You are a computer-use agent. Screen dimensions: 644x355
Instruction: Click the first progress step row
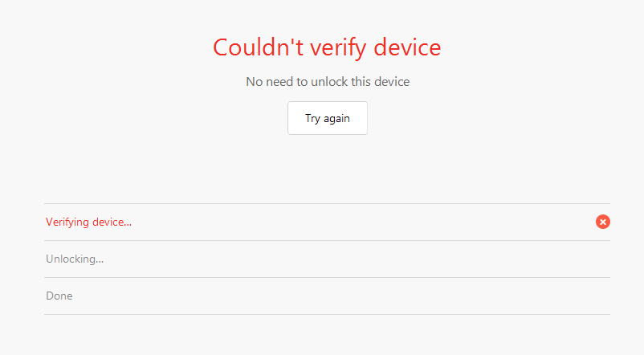pyautogui.click(x=327, y=222)
